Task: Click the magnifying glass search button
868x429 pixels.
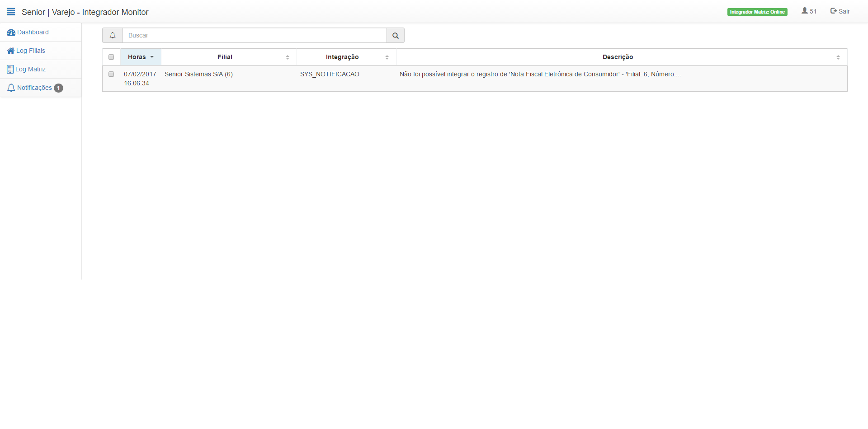Action: point(396,35)
